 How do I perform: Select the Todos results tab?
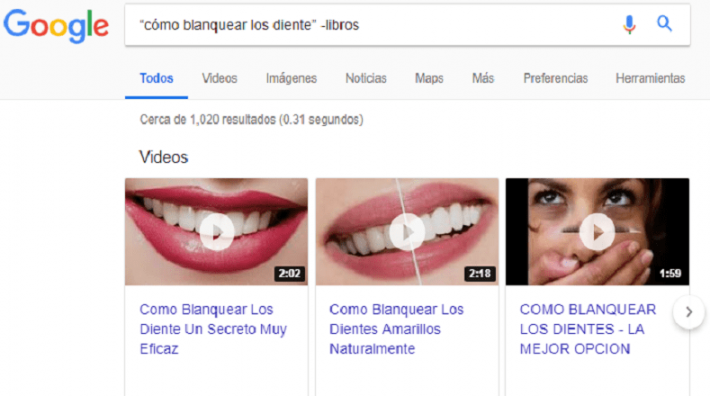[156, 78]
